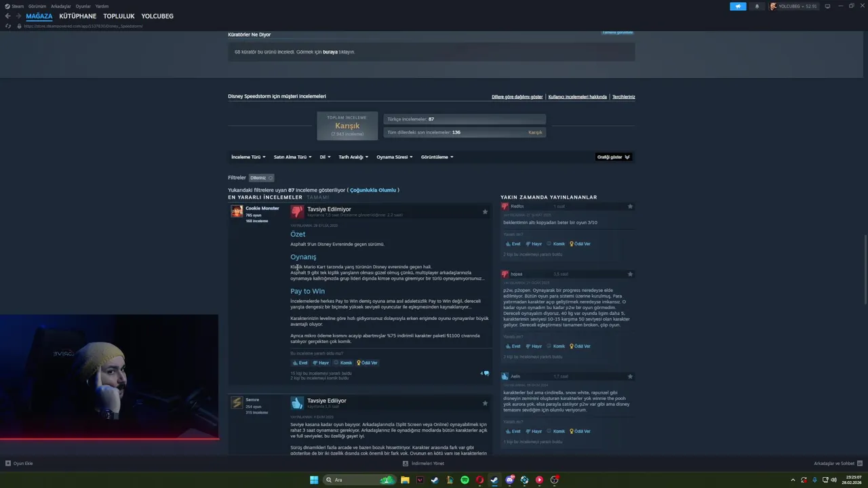The height and width of the screenshot is (488, 868).
Task: Open the notifications bell
Action: [757, 6]
